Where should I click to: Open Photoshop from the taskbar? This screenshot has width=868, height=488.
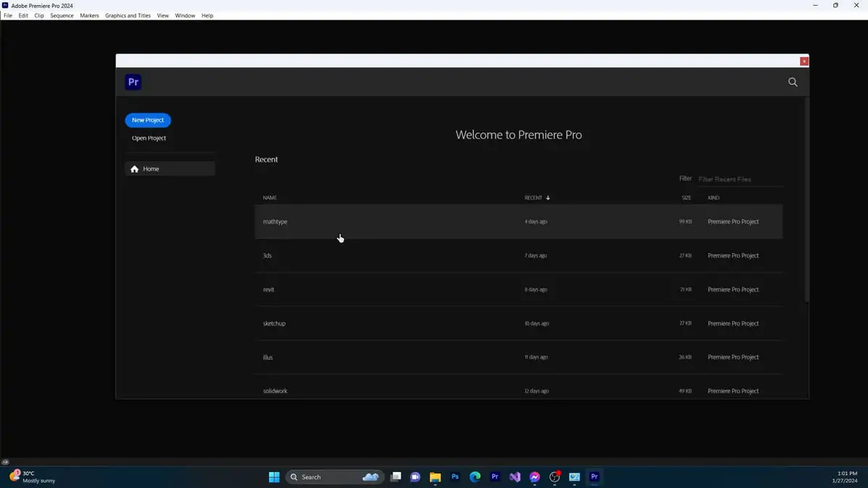pos(455,477)
